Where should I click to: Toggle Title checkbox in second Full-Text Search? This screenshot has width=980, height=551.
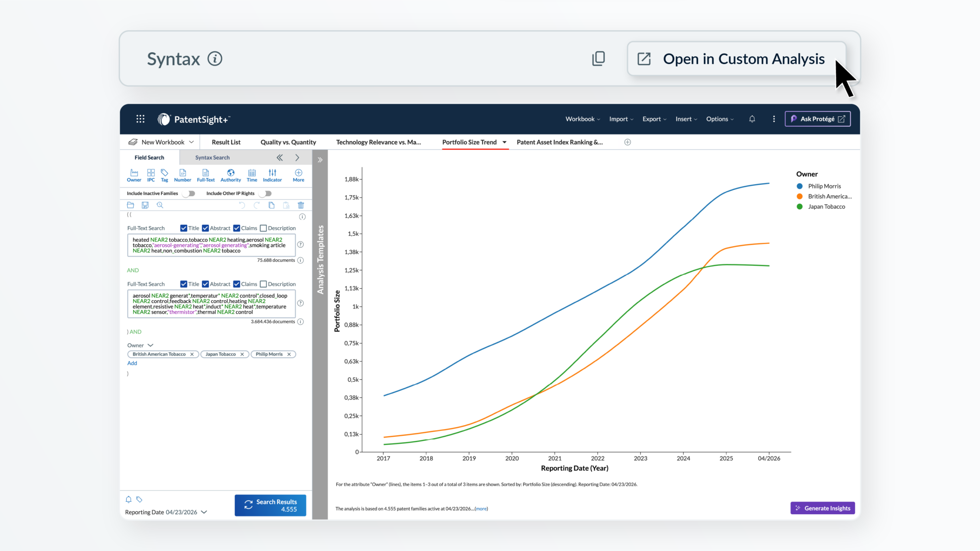[184, 284]
